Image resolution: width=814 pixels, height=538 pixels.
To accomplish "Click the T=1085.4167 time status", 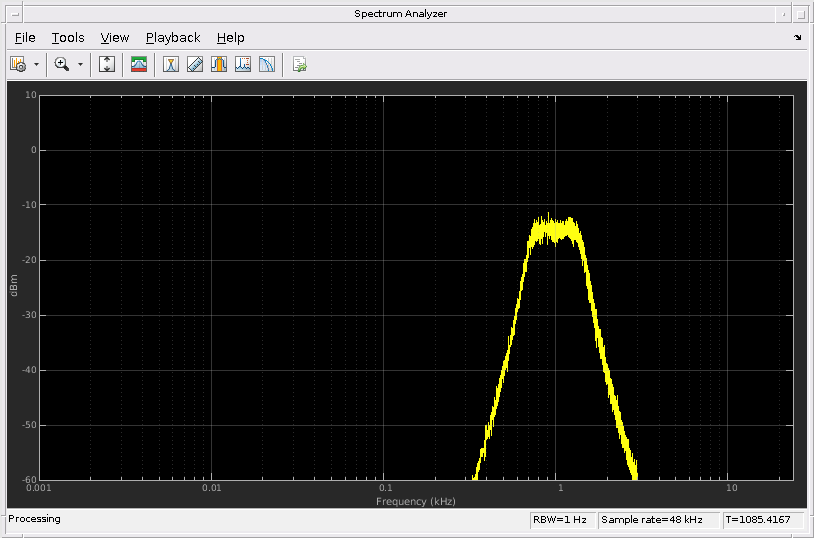I will coord(763,520).
